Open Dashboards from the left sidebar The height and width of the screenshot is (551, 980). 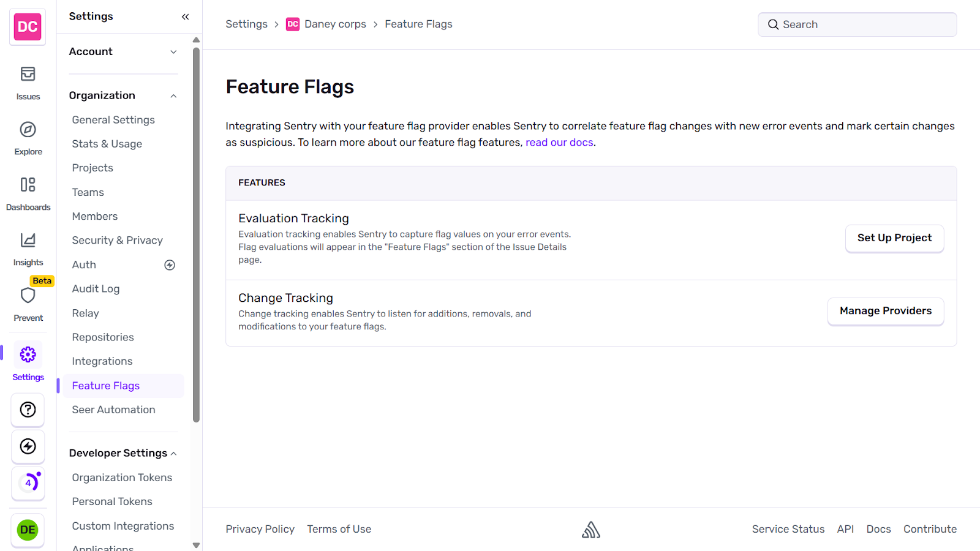(x=28, y=192)
